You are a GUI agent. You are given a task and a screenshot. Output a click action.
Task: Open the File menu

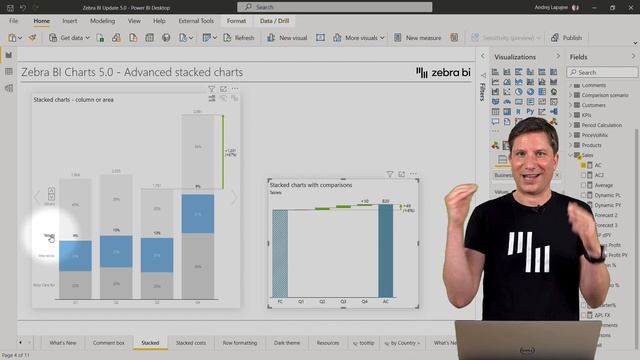click(x=13, y=20)
